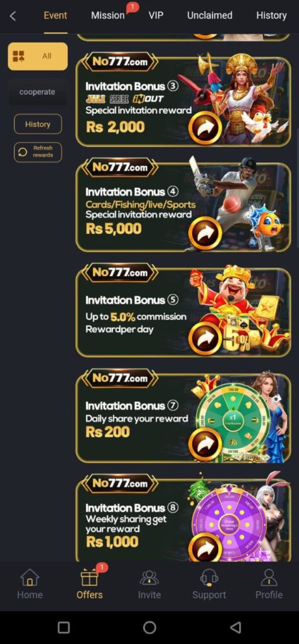Screen dimensions: 299x644
Task: Open the History tab at top
Action: coord(271,16)
